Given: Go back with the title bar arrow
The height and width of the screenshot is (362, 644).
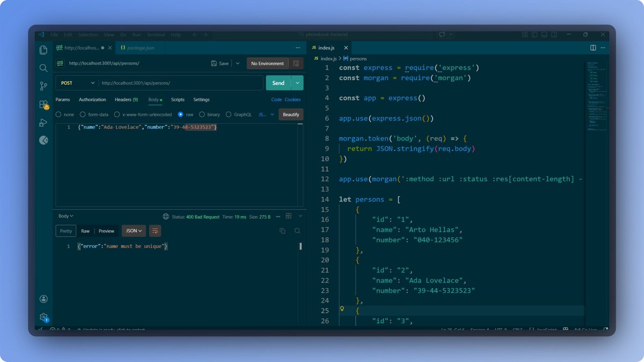Looking at the screenshot, I should click(195, 35).
